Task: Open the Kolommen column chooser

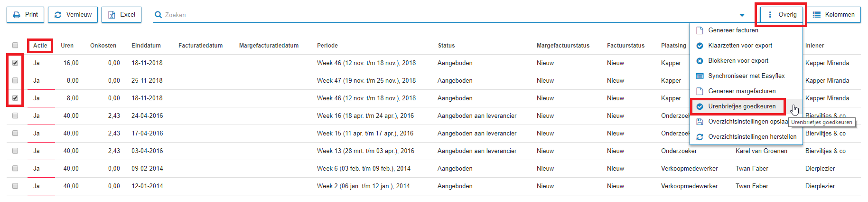Action: (x=834, y=15)
